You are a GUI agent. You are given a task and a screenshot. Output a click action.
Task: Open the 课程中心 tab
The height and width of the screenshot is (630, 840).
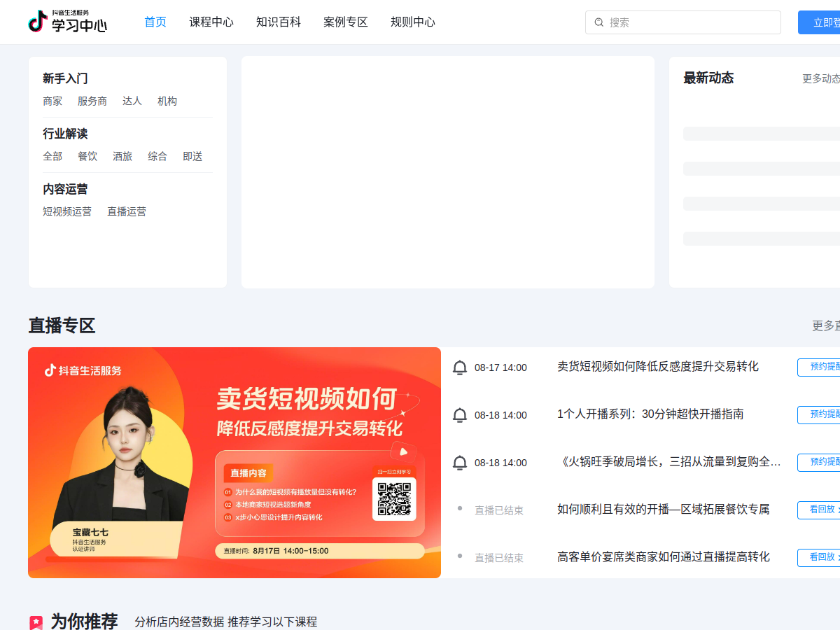tap(211, 22)
